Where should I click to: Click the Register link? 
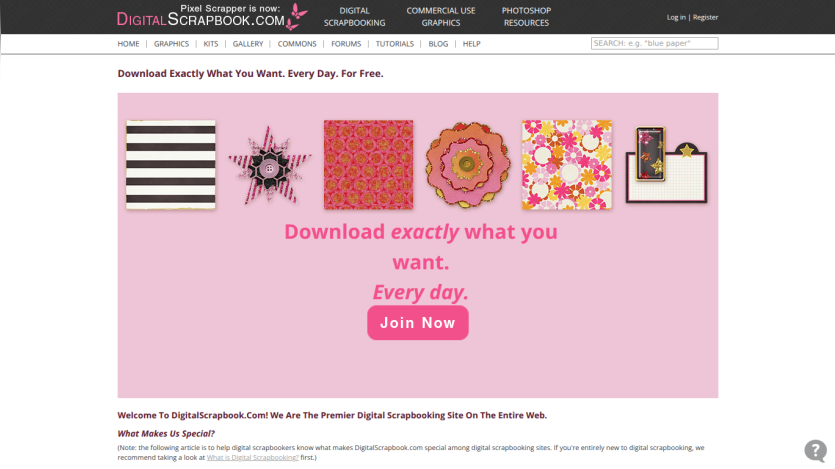[x=705, y=17]
